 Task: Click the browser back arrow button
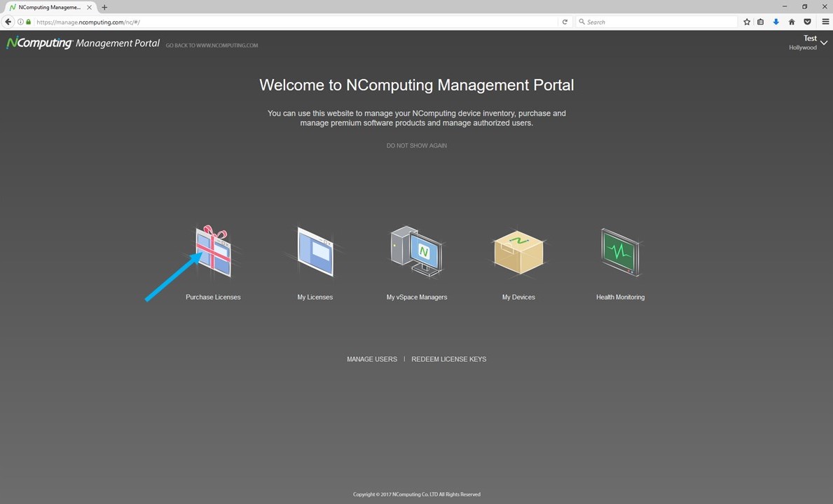pos(8,22)
